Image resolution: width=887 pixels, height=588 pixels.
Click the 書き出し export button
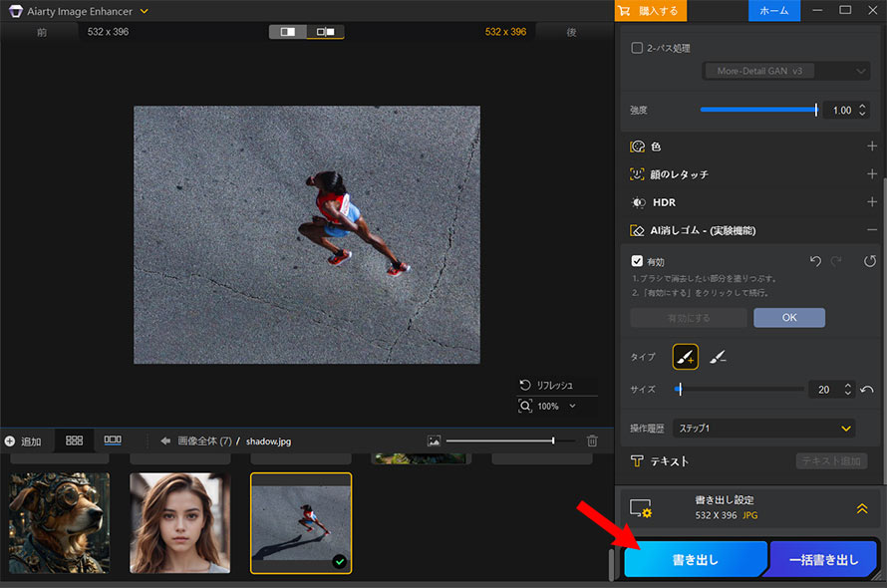click(695, 559)
